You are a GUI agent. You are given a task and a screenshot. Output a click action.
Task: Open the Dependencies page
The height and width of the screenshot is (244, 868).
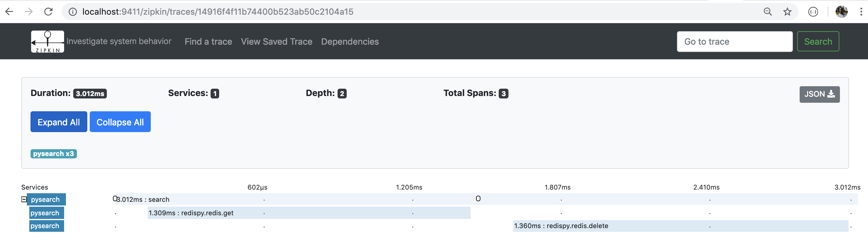point(350,42)
